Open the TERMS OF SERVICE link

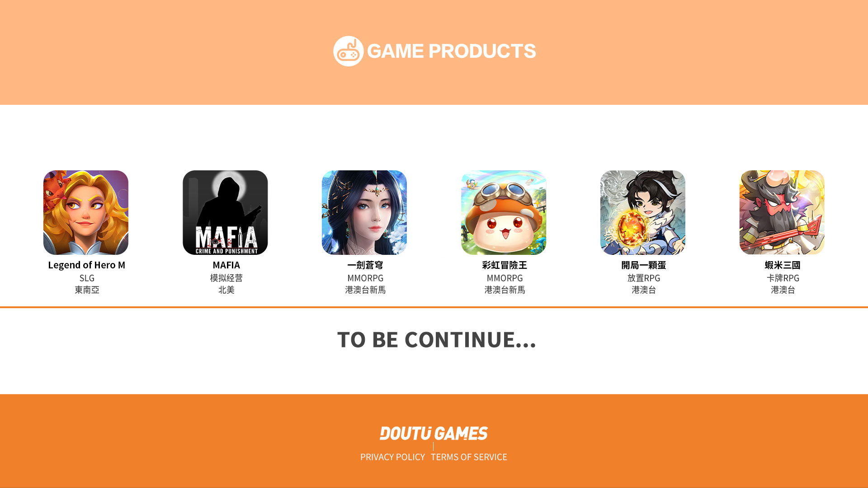pyautogui.click(x=469, y=457)
